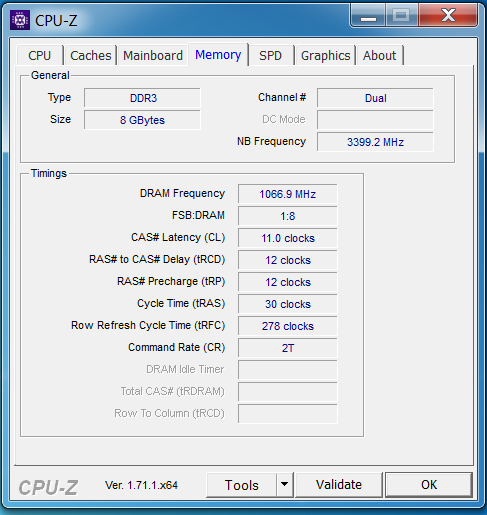Click the FSB:DRAM ratio 1:8

pyautogui.click(x=288, y=216)
